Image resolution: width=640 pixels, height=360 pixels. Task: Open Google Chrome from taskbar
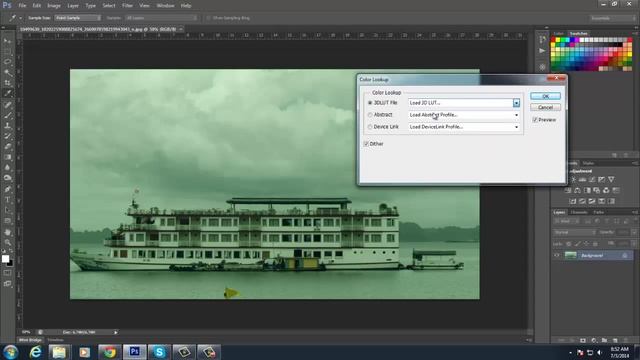click(x=109, y=352)
